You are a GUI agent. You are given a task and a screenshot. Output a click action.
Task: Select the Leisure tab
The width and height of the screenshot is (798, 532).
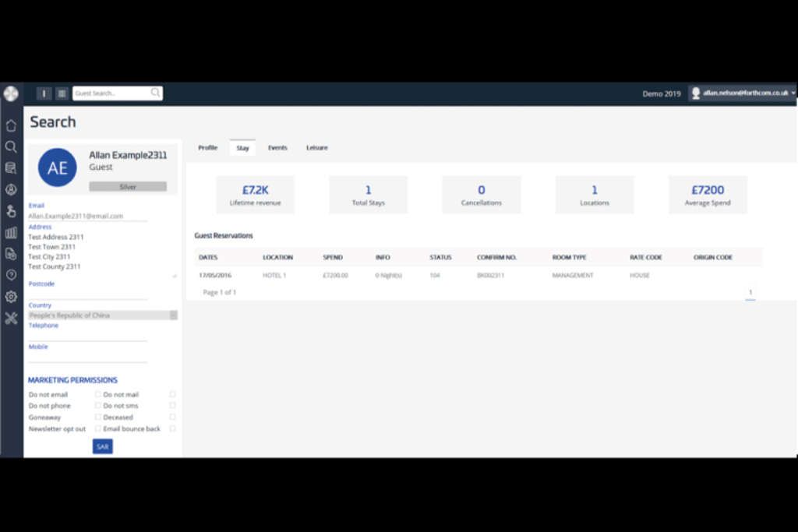pyautogui.click(x=316, y=148)
